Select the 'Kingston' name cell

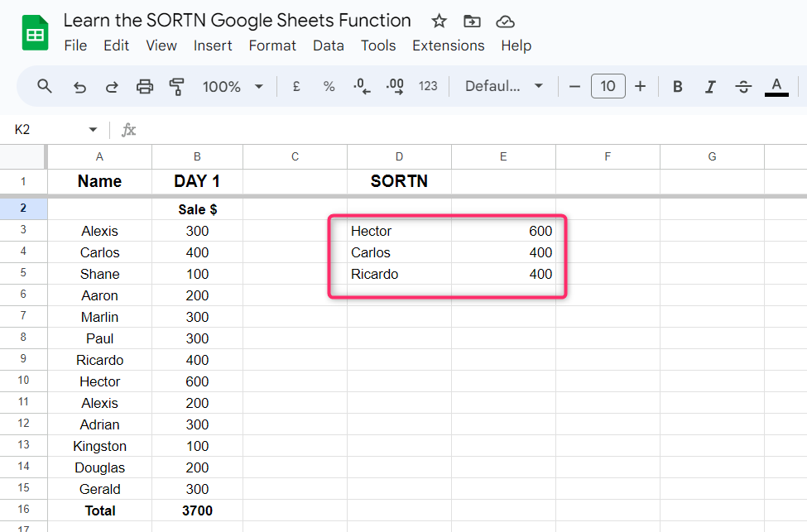pyautogui.click(x=100, y=446)
